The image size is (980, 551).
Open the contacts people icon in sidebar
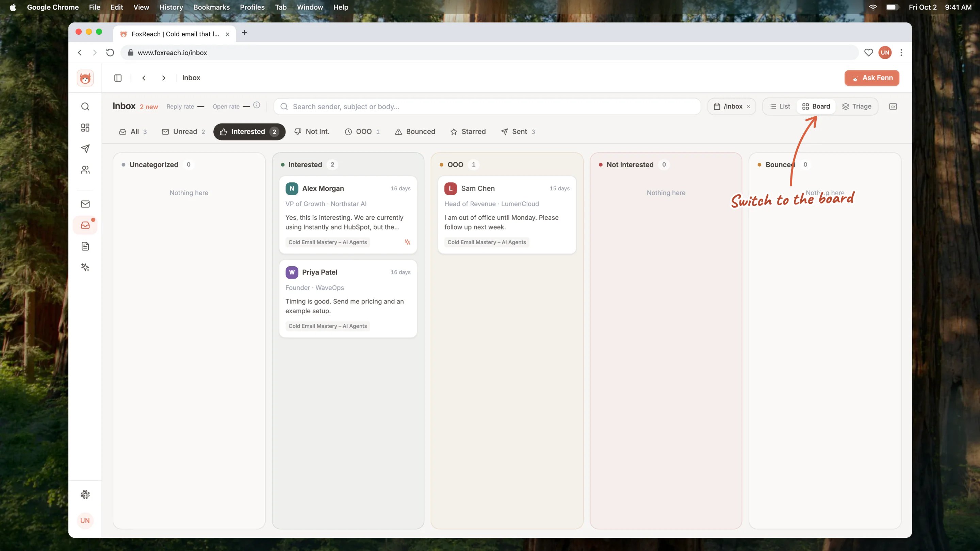tap(85, 170)
